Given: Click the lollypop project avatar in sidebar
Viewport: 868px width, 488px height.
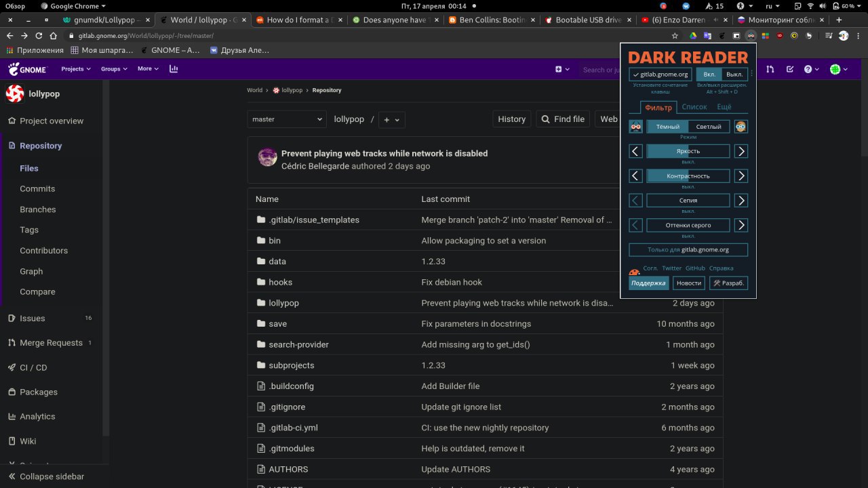Looking at the screenshot, I should (x=15, y=94).
